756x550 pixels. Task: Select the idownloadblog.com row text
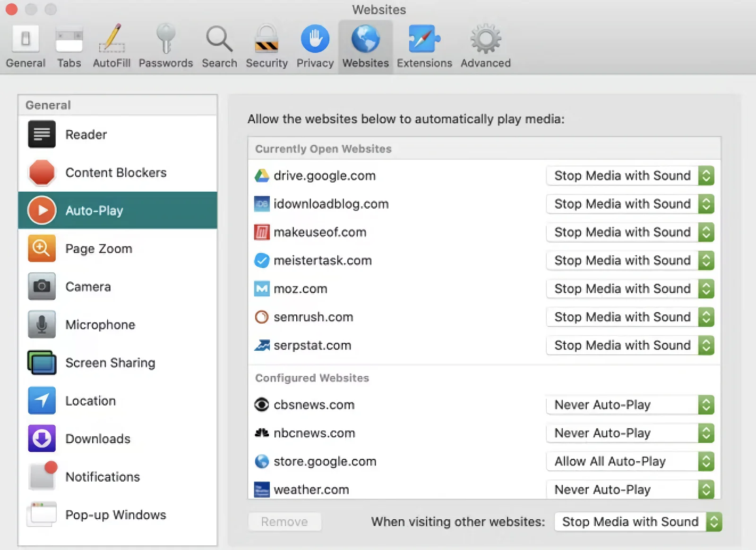click(x=331, y=204)
